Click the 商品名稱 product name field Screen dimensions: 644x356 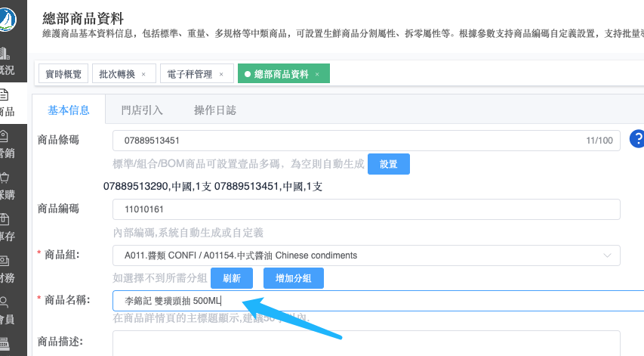click(x=378, y=301)
